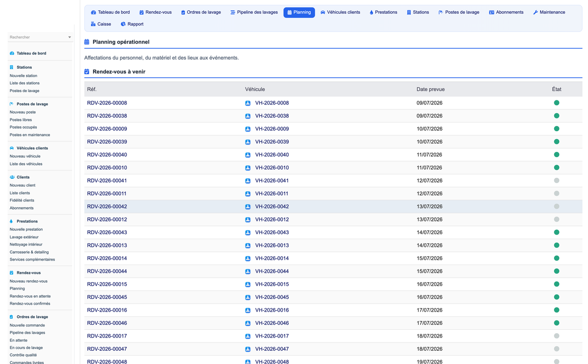
Task: Open Nouvelle station in sidebar
Action: pyautogui.click(x=24, y=76)
